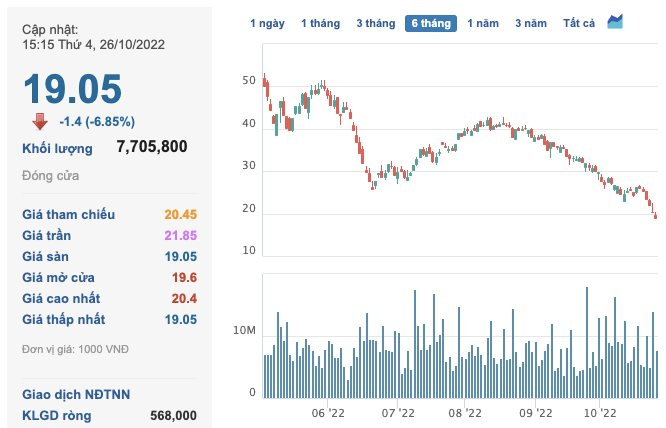Click the Khối lượng value 7,705,800

click(x=152, y=147)
